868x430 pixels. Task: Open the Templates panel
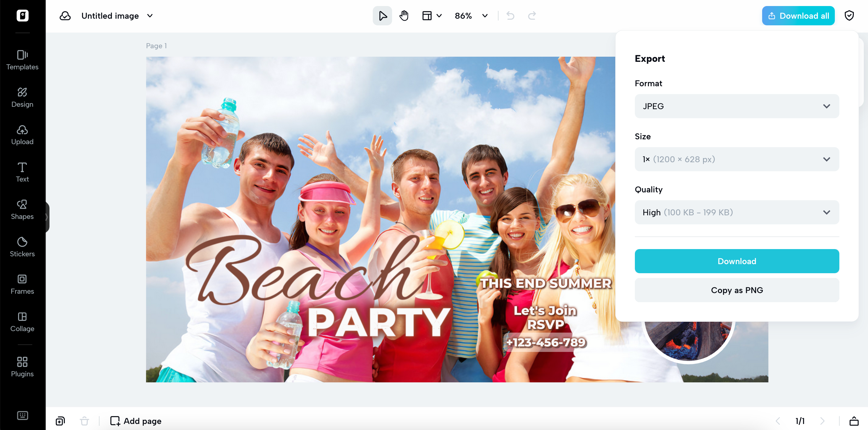coord(22,60)
